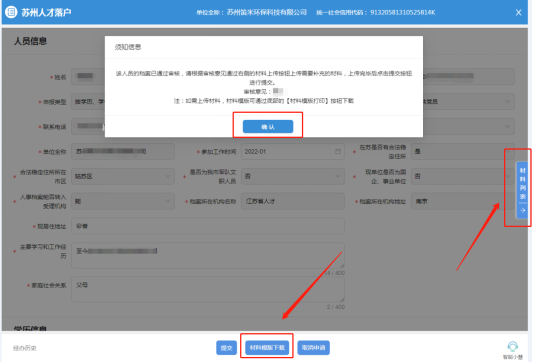Click the 材料模版下载 button

tap(267, 347)
